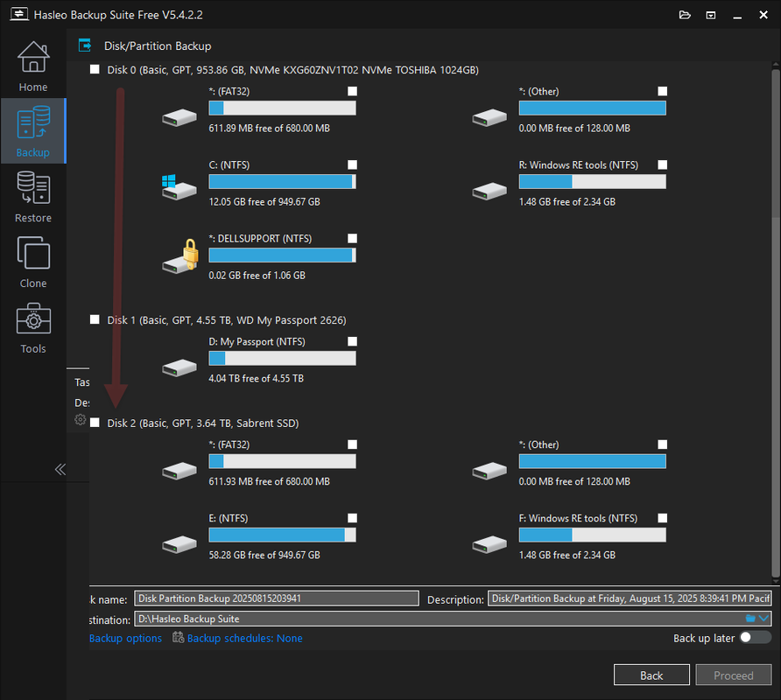Check the Disk 0 Other partition checkbox
Viewport: 781px width, 700px height.
(663, 91)
